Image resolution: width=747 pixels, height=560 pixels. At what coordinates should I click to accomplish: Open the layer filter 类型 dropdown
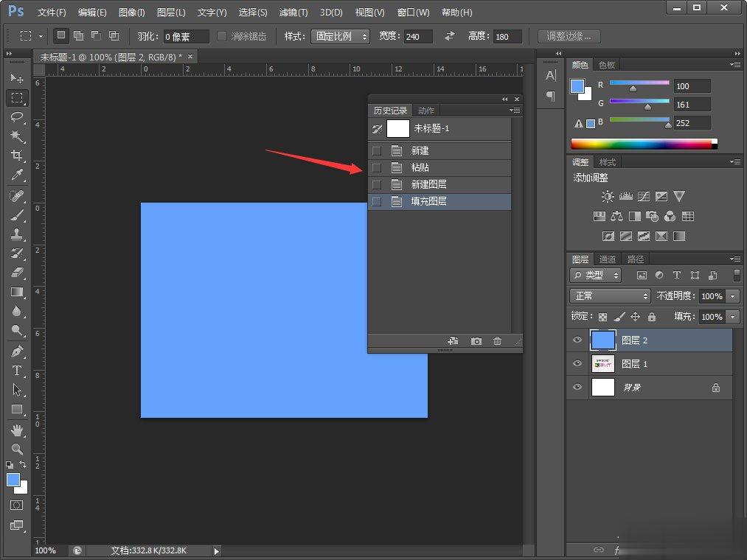(x=596, y=276)
